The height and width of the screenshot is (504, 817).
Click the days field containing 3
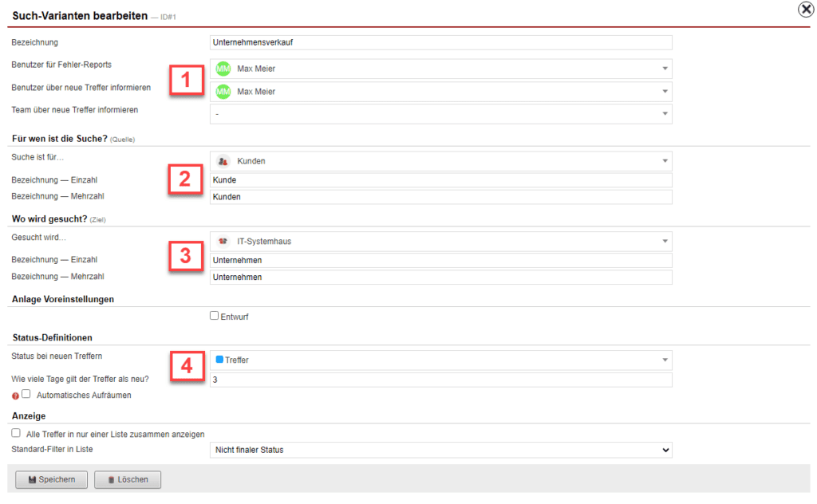(x=441, y=380)
